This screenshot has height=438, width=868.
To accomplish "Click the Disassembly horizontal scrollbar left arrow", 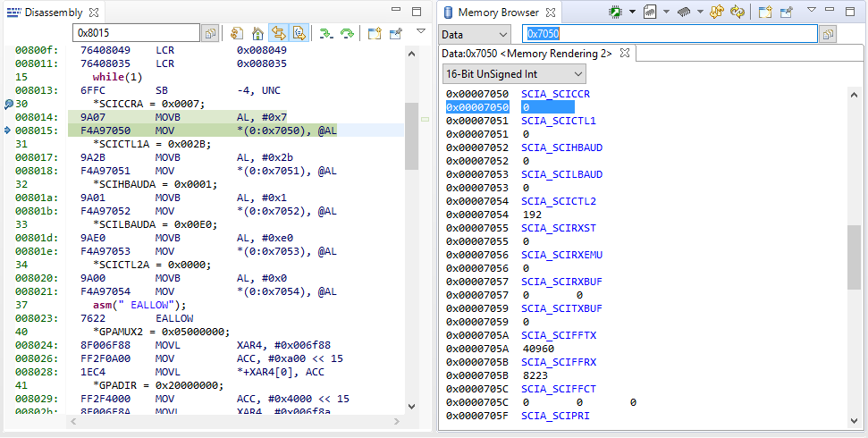I will 72,421.
